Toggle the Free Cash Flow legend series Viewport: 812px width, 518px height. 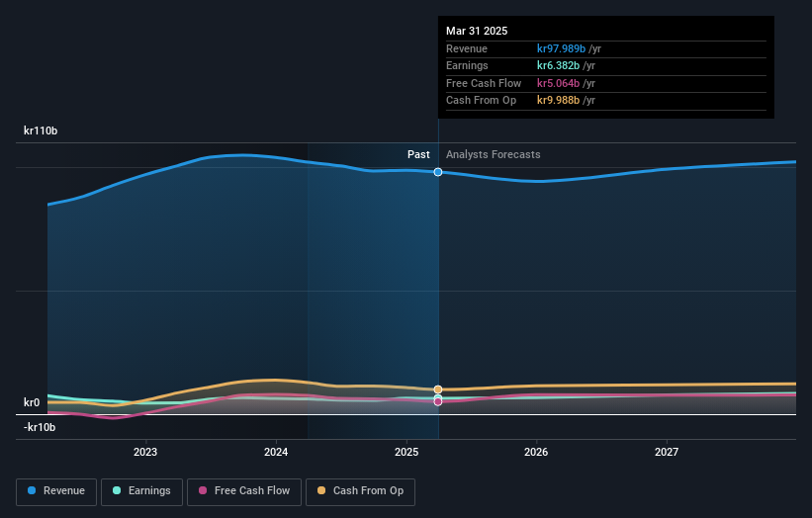(244, 491)
